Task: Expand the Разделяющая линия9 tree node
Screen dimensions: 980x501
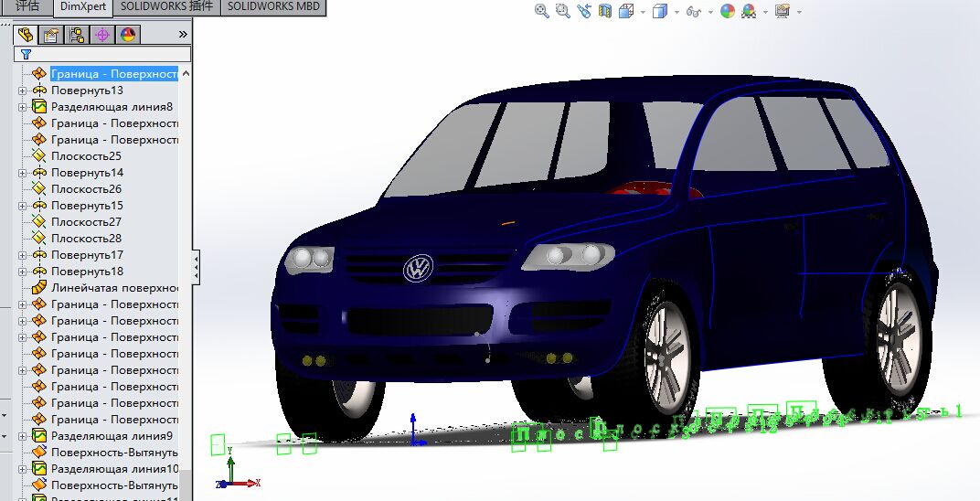Action: point(23,436)
